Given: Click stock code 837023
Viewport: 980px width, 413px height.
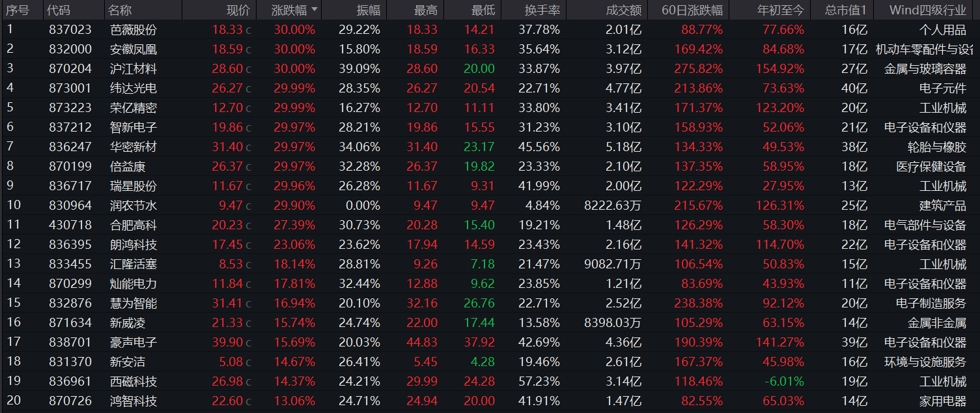Looking at the screenshot, I should pos(70,29).
